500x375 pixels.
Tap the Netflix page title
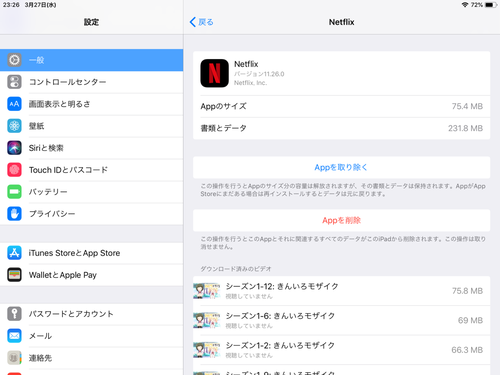point(341,22)
